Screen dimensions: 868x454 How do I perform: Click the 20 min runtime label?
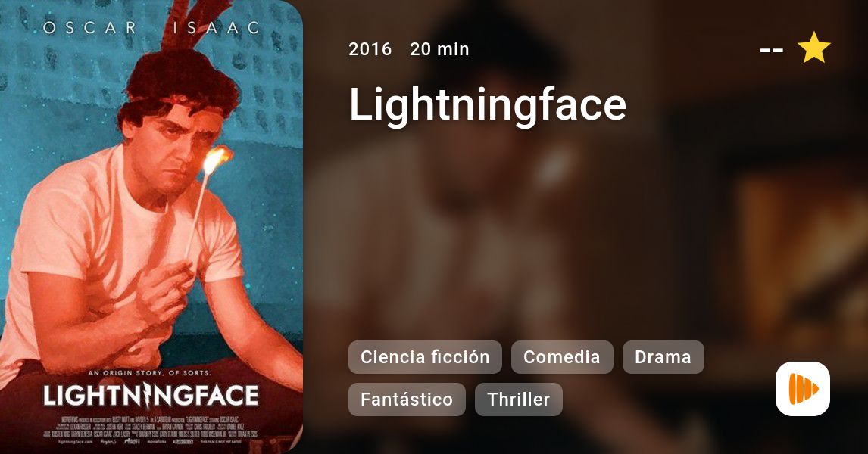[439, 49]
